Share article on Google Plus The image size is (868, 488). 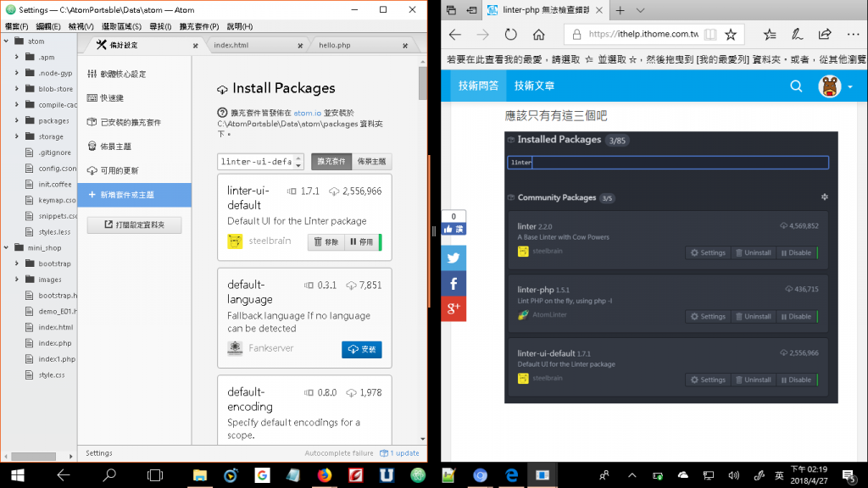453,308
